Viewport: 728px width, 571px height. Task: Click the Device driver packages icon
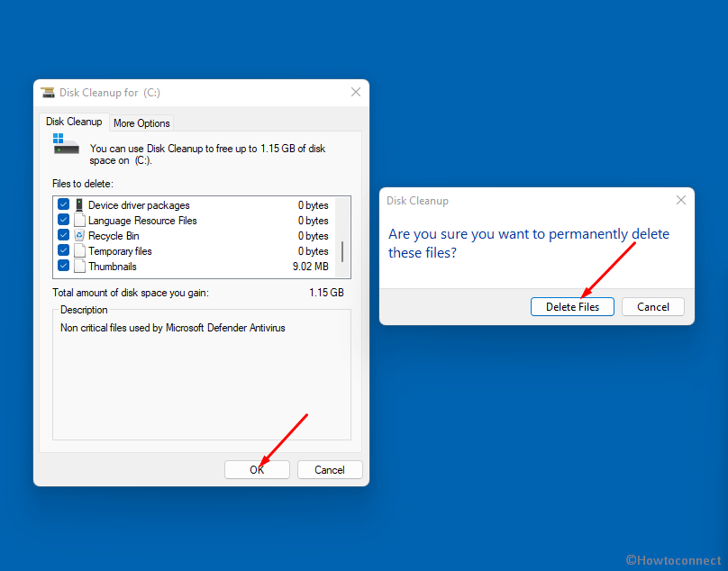pyautogui.click(x=79, y=204)
